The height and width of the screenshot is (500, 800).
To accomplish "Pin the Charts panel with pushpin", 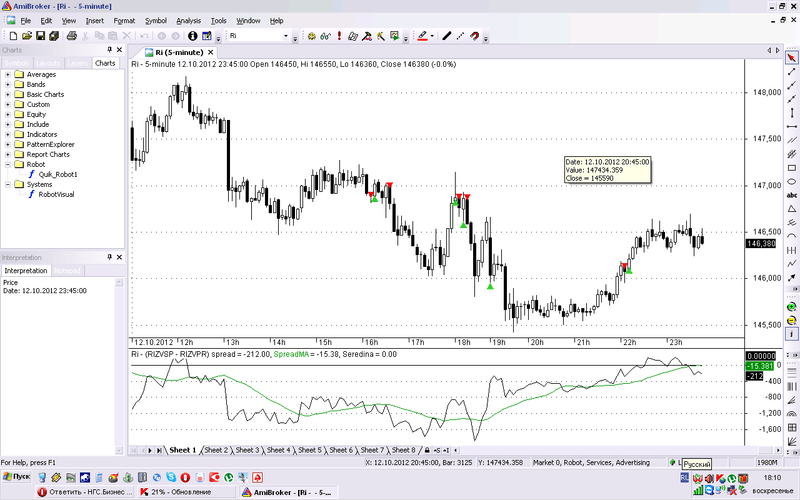I will (109, 50).
